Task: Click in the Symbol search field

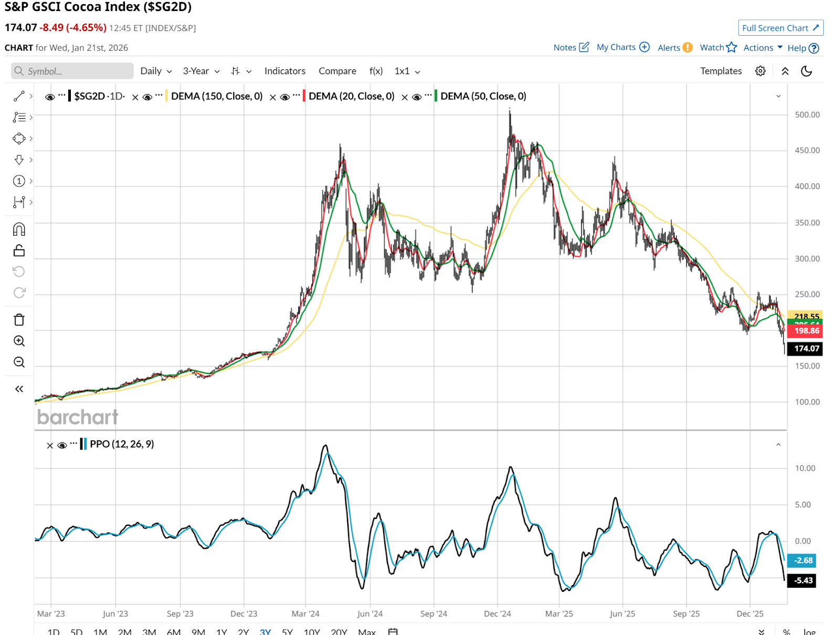Action: click(72, 71)
